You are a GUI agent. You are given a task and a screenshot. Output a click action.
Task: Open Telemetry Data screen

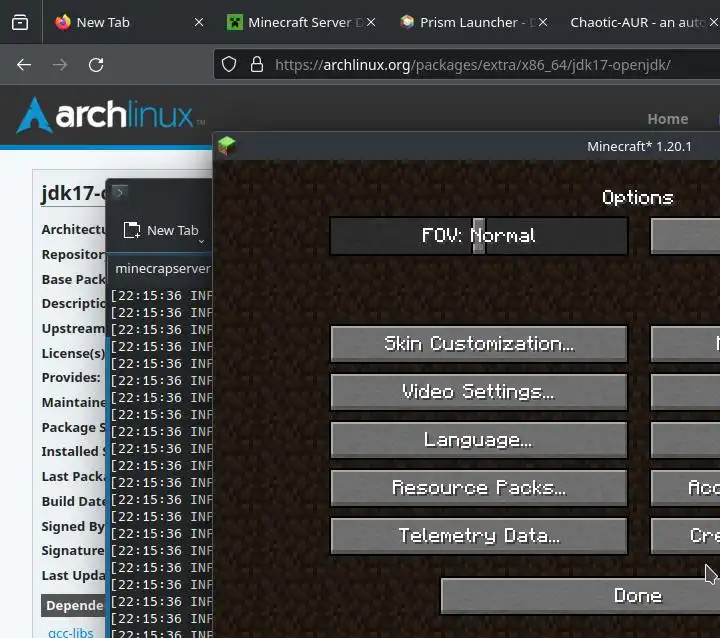(x=478, y=536)
